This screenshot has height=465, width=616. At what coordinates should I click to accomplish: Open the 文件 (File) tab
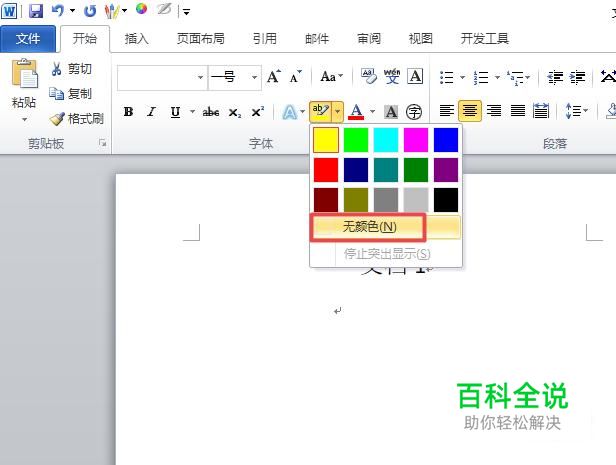28,38
